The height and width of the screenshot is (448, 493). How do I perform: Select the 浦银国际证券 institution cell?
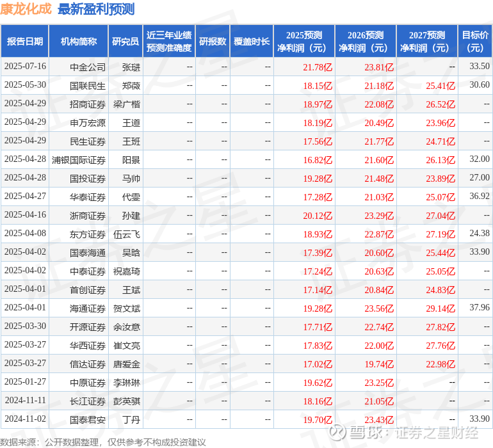79,159
